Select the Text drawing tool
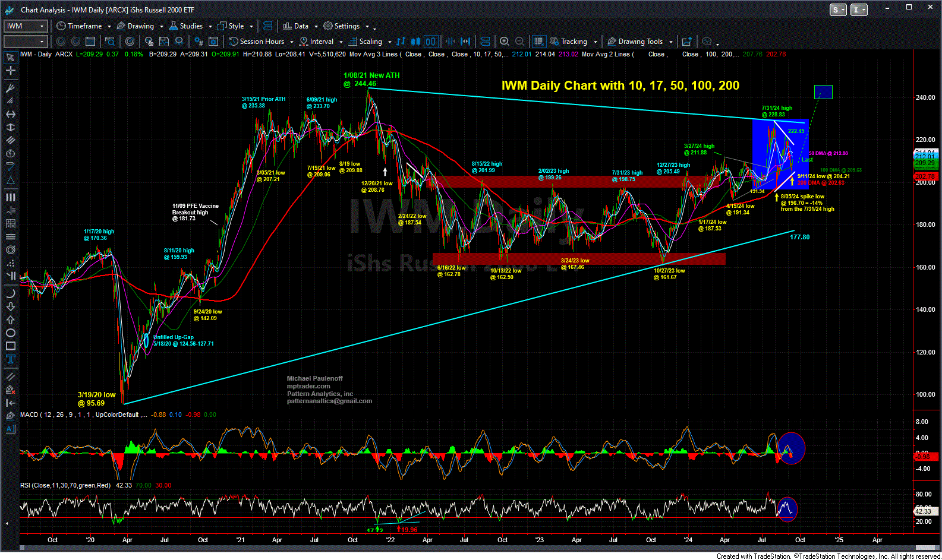 tap(10, 359)
